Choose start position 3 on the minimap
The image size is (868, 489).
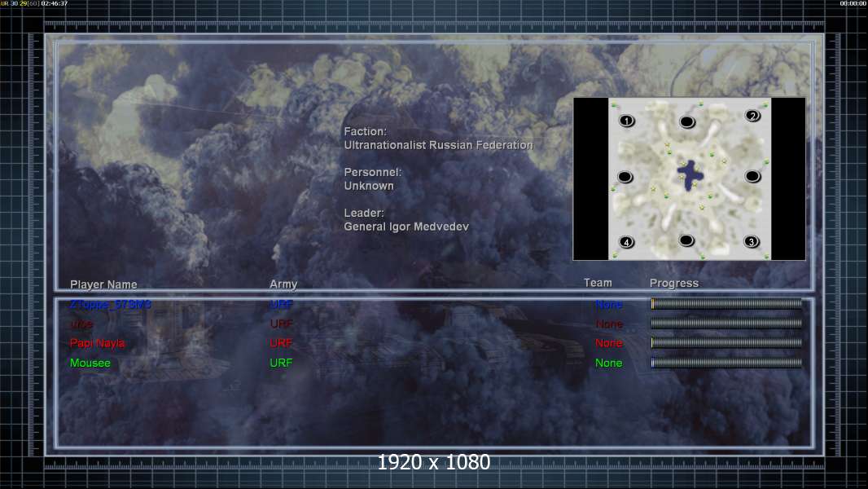(752, 241)
